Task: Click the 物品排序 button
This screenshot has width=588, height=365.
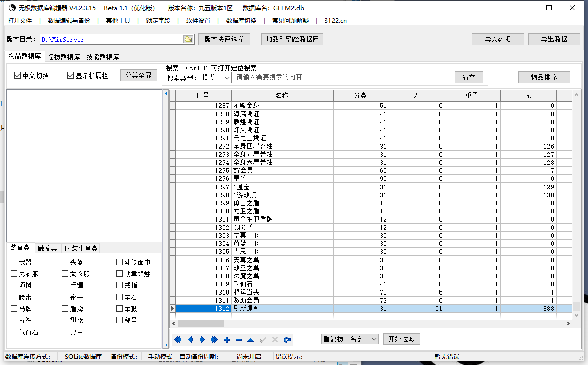Action: pos(544,77)
